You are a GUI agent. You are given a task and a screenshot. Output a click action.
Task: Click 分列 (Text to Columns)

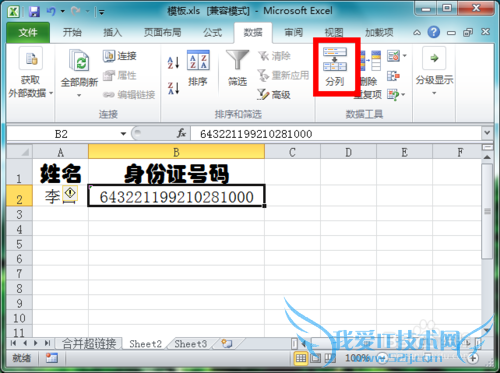335,67
